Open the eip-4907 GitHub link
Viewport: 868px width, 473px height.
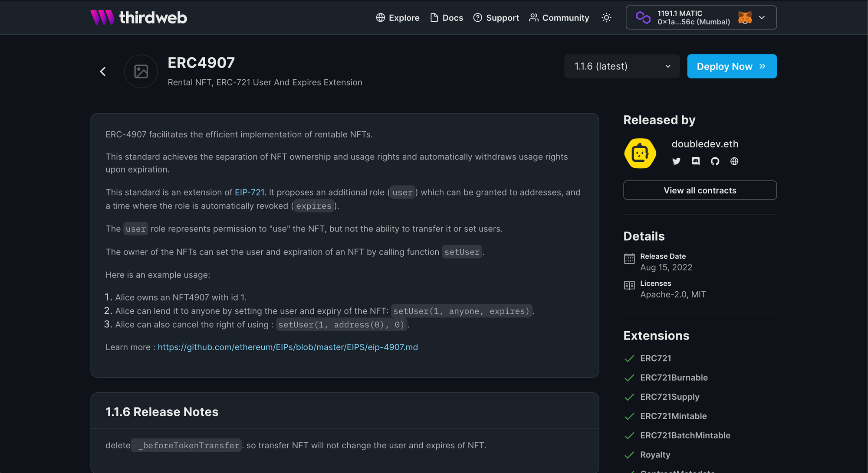click(288, 347)
